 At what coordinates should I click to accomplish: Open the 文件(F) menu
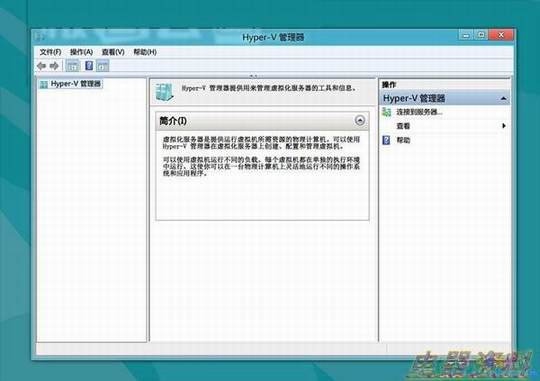(x=51, y=52)
